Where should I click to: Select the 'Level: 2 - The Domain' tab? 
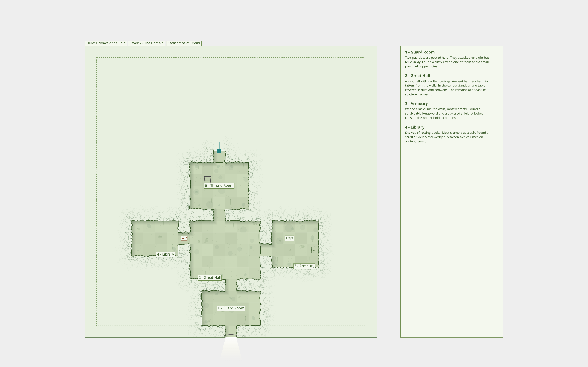click(147, 43)
